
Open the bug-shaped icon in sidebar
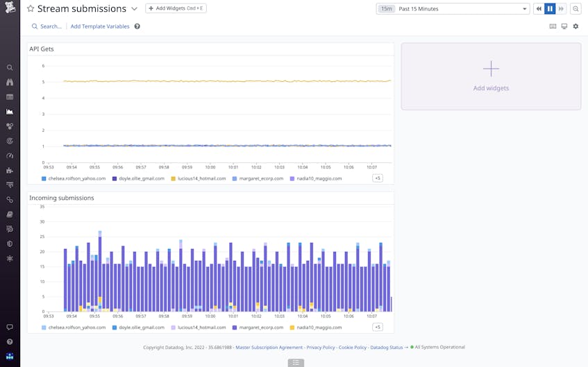click(10, 258)
